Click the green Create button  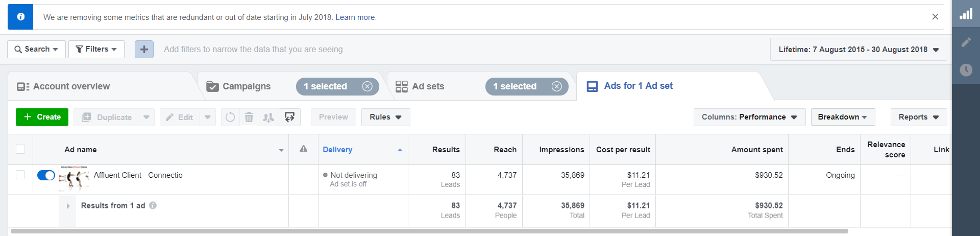42,117
